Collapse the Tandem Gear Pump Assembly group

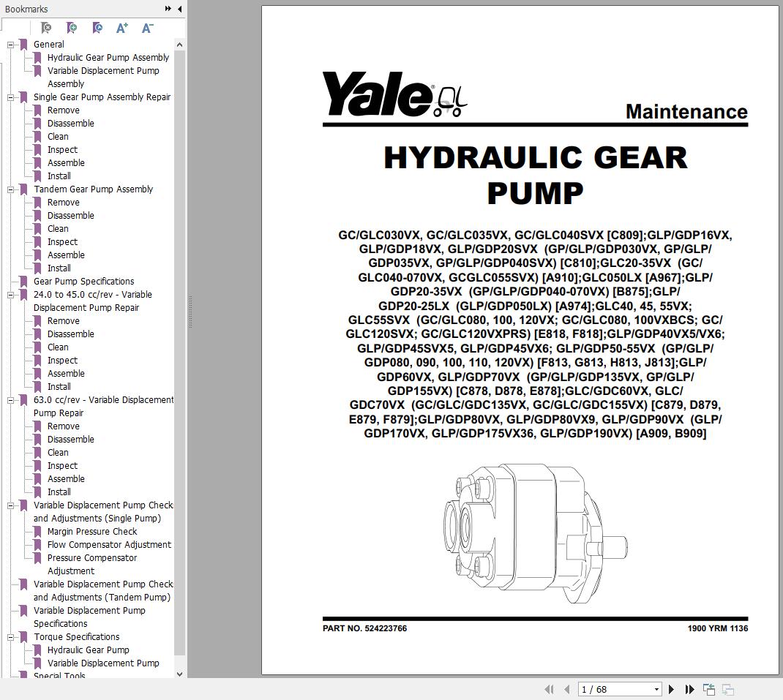pyautogui.click(x=10, y=189)
